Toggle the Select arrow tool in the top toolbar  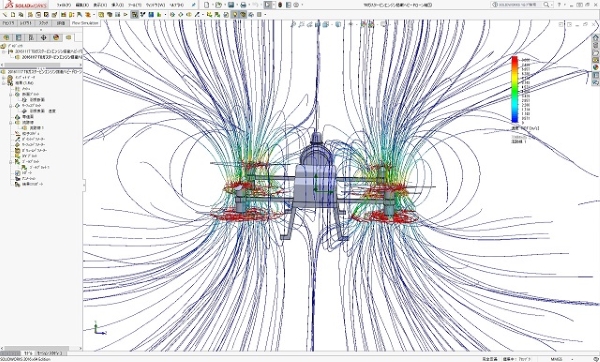click(268, 5)
